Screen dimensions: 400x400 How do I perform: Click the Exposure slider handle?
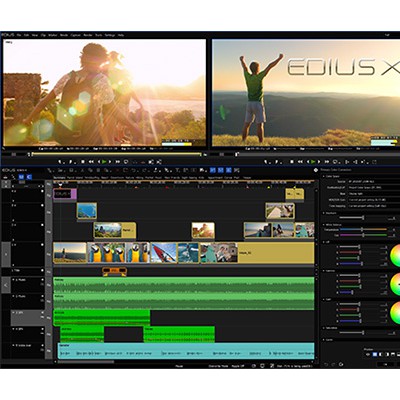pyautogui.click(x=363, y=218)
